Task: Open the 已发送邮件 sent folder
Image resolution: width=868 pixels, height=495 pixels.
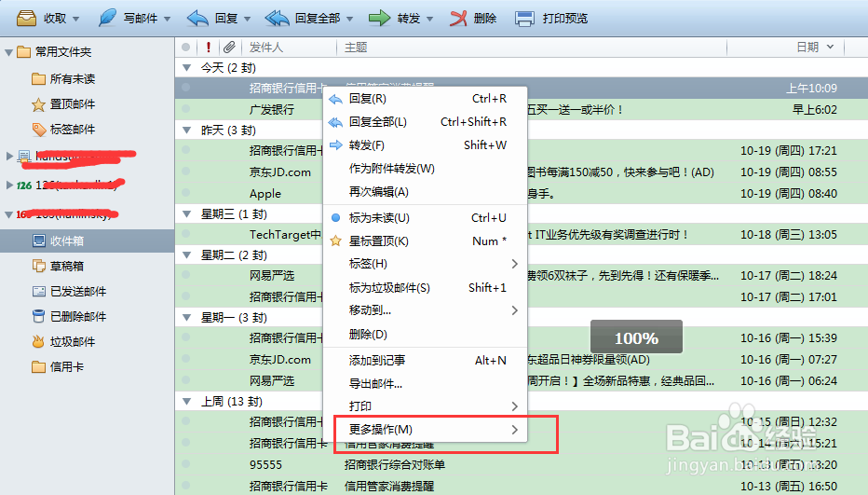Action: [x=69, y=291]
